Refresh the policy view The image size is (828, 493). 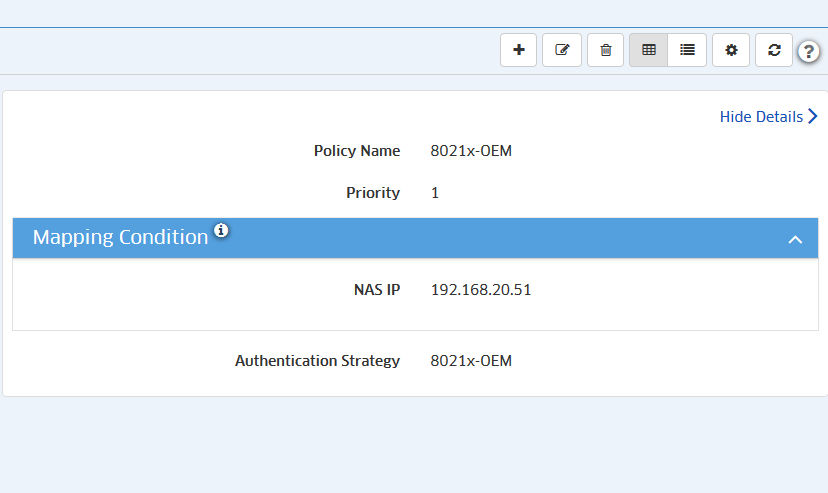tap(774, 50)
